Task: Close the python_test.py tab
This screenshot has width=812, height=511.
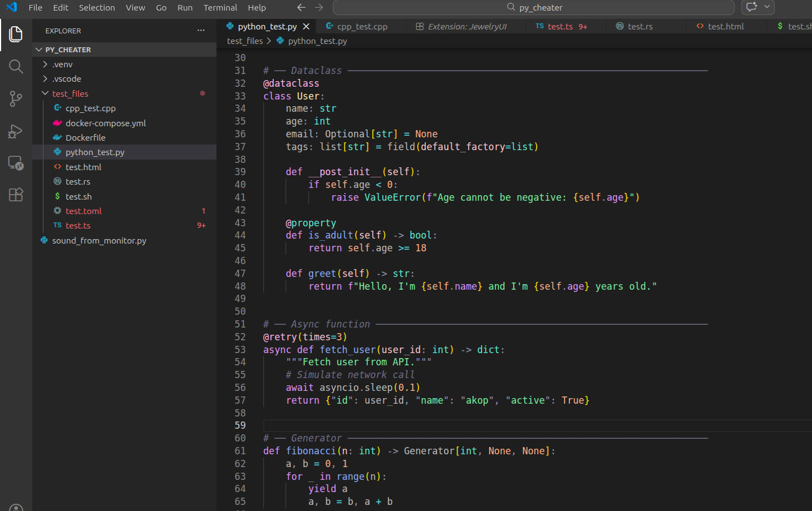Action: (x=306, y=26)
